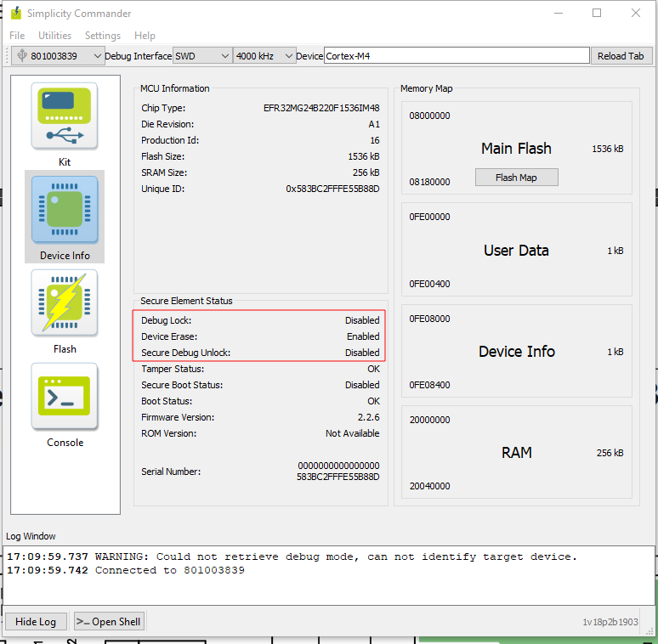
Task: Click the 08000000 Main Flash start address
Action: pos(429,116)
